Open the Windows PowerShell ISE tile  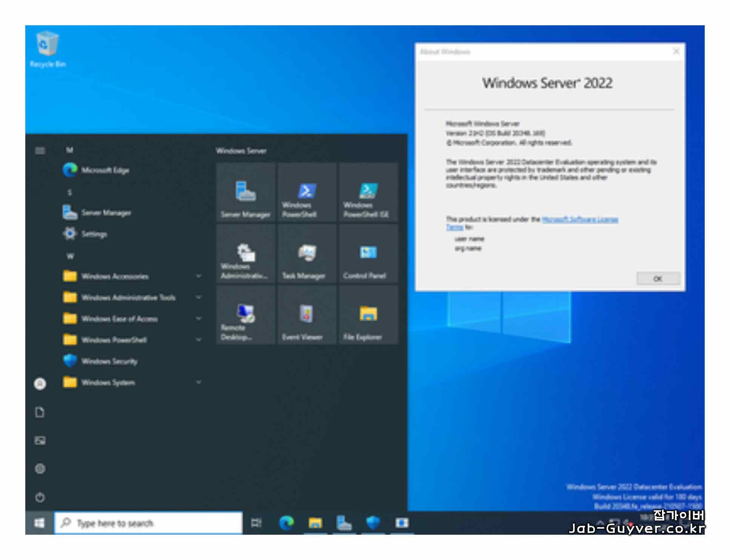[368, 192]
